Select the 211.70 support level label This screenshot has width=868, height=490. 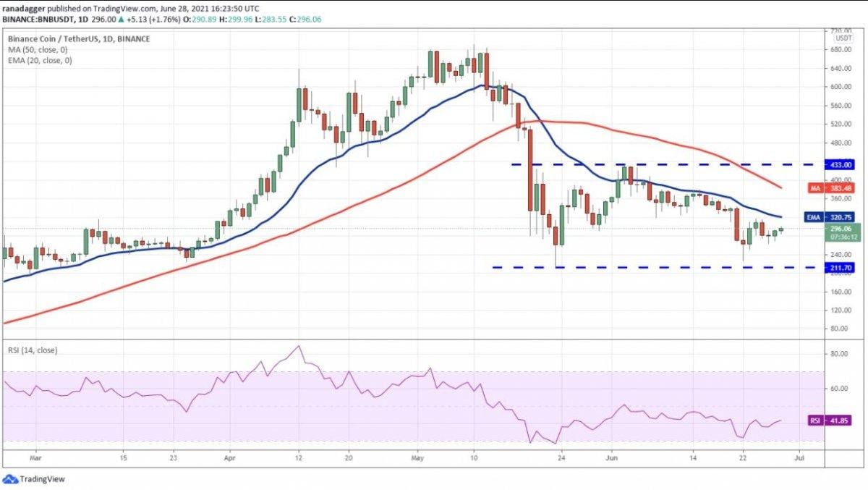click(x=839, y=267)
